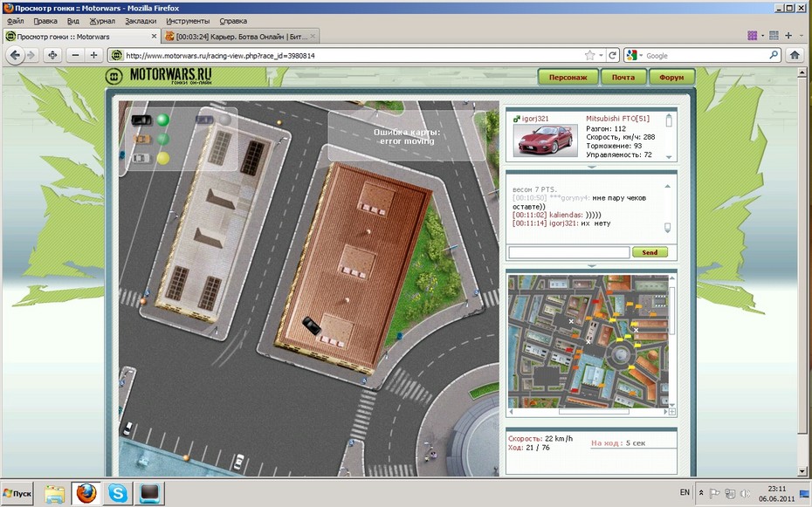Open the Инструменты menu
The height and width of the screenshot is (507, 812).
[188, 21]
